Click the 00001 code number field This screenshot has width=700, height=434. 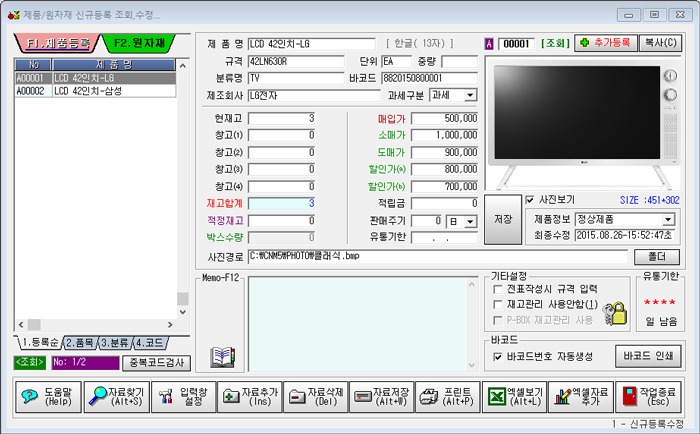click(x=516, y=44)
